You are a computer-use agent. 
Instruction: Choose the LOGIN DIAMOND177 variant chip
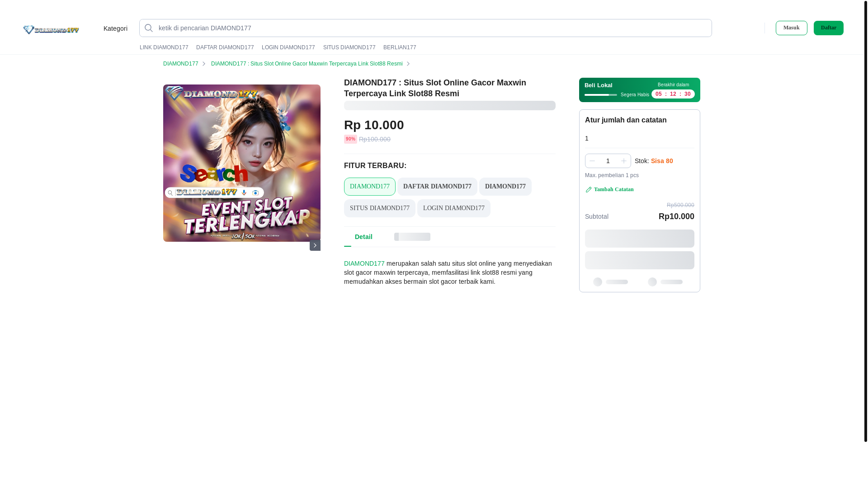pos(454,208)
